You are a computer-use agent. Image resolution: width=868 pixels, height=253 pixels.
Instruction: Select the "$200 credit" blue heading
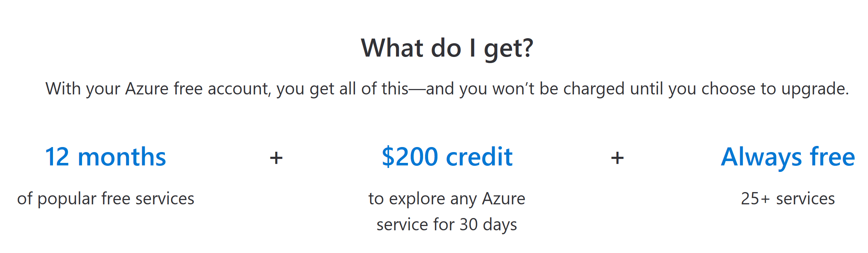pyautogui.click(x=447, y=157)
